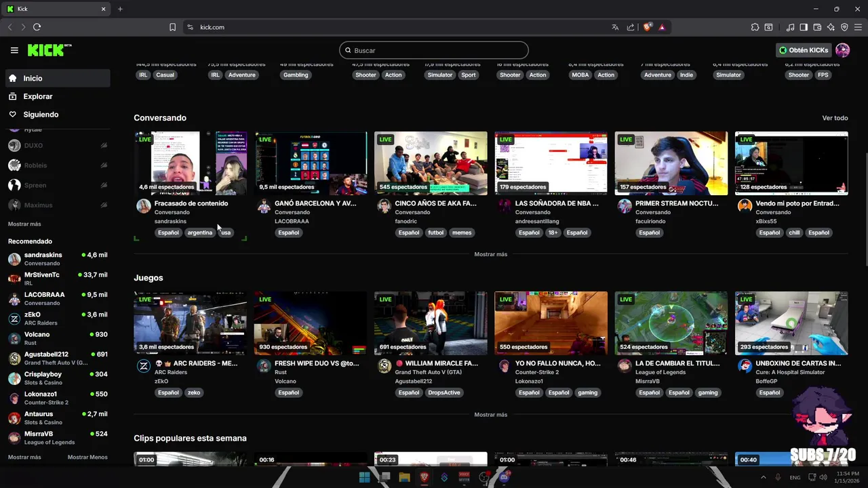
Task: Click the share page icon in address bar
Action: 631,27
